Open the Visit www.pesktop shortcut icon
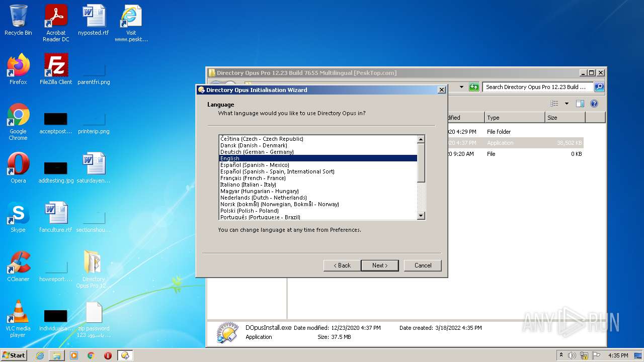This screenshot has height=362, width=644. [131, 23]
